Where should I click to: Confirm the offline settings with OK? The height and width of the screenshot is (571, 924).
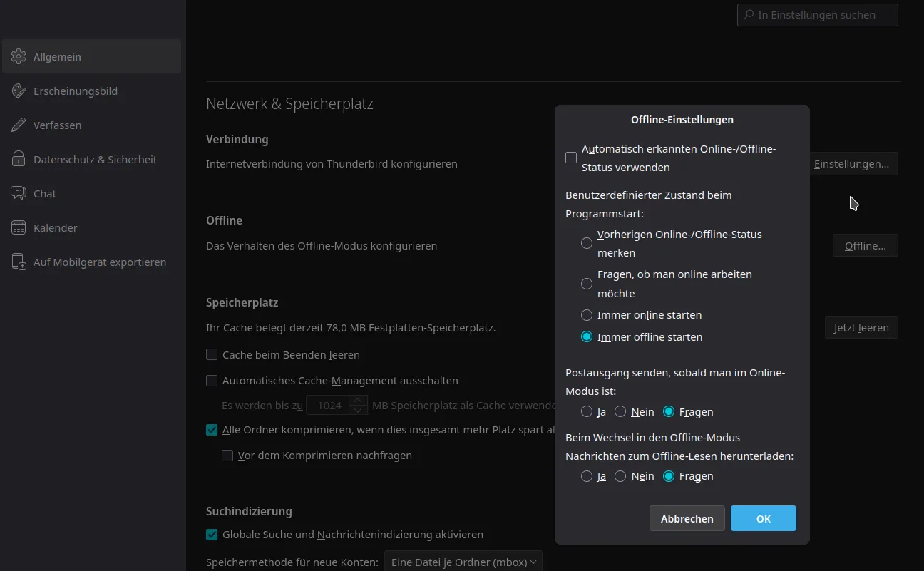[763, 519]
